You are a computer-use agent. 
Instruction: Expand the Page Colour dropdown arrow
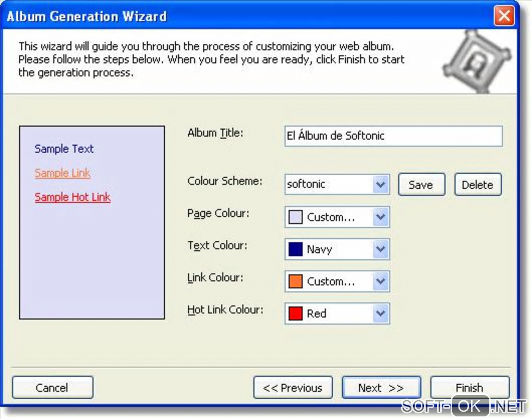[380, 217]
